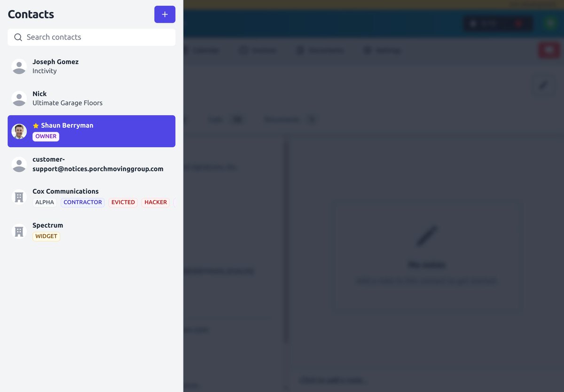The height and width of the screenshot is (392, 564).
Task: Click the EVICTED tag
Action: [123, 202]
